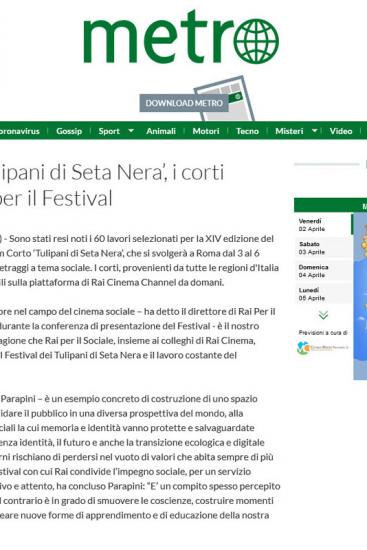Open the Tecno section
Viewport: 367px width, 550px height.
[x=247, y=131]
